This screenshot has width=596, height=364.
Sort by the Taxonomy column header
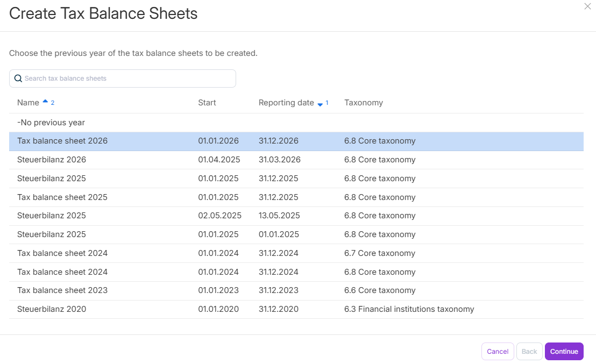(364, 103)
